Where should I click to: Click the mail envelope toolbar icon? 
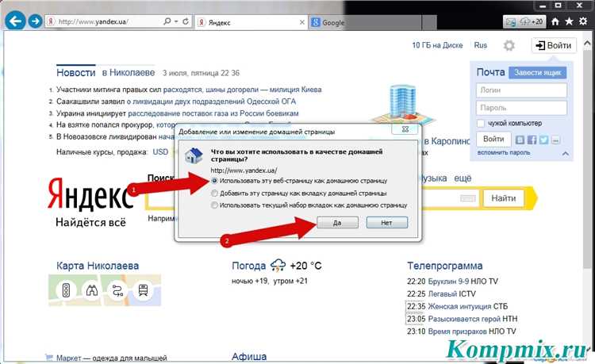pos(511,22)
